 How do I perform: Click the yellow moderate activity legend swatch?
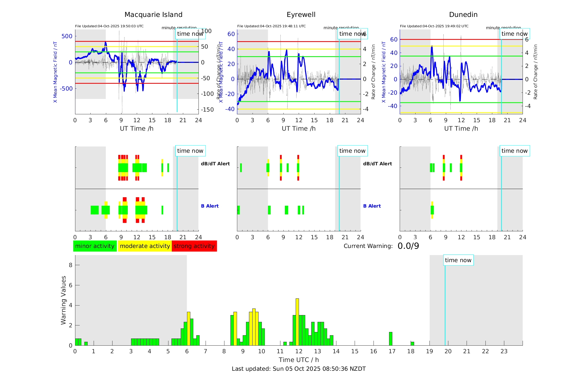[x=145, y=246]
